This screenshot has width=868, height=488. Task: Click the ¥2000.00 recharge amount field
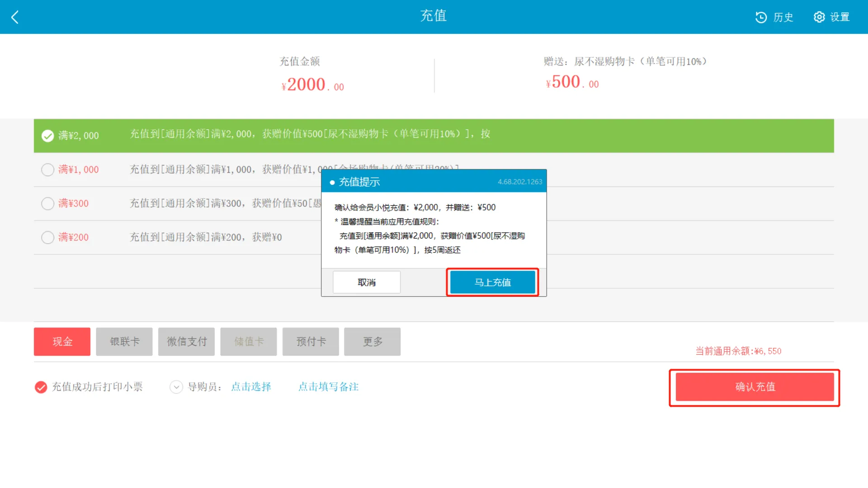click(312, 84)
